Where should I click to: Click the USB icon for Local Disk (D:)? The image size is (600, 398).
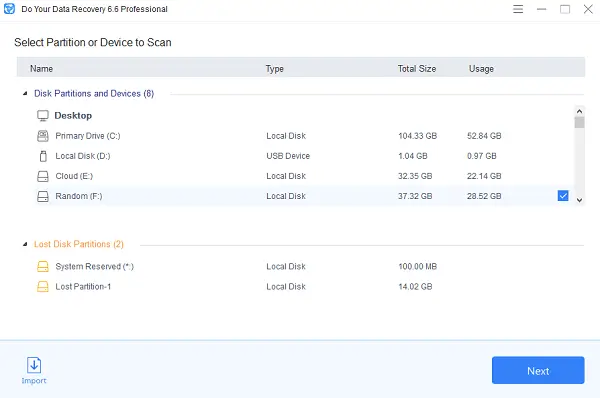click(x=43, y=156)
